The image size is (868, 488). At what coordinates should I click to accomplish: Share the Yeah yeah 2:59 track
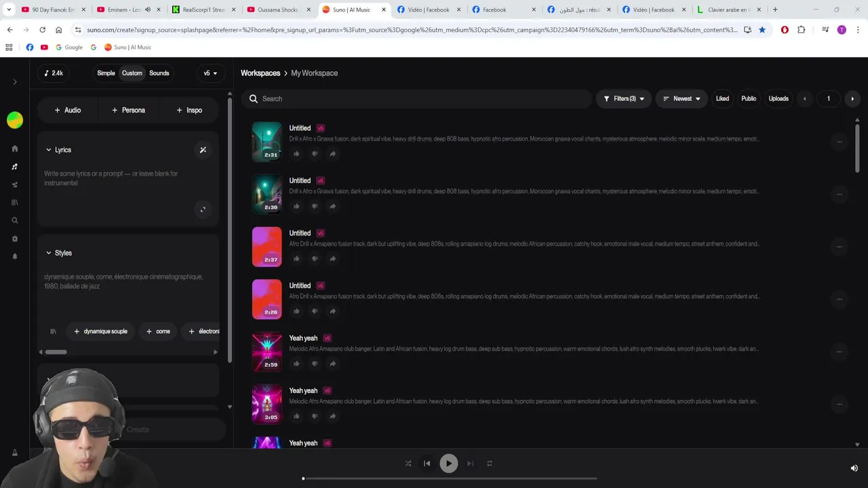(332, 364)
